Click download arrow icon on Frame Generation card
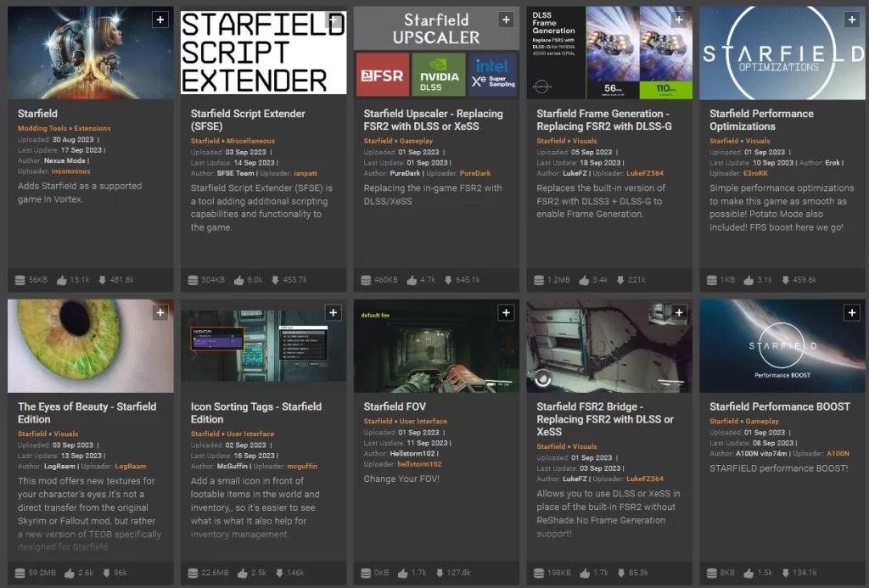 [620, 280]
